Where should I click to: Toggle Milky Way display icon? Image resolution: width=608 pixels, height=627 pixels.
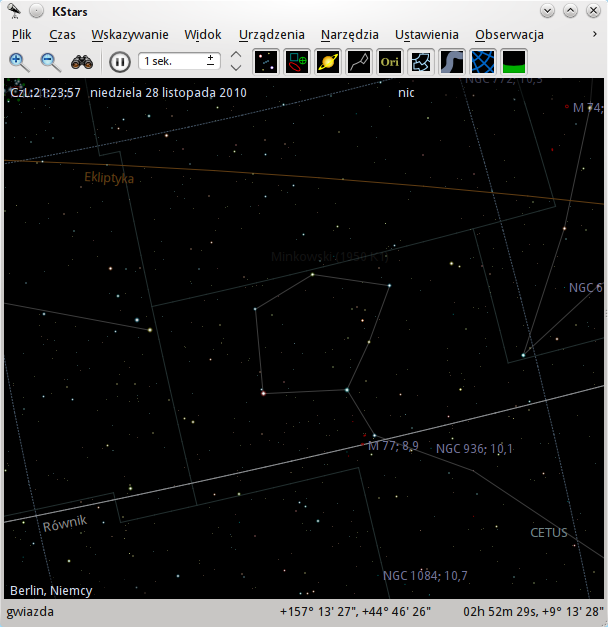pos(452,61)
